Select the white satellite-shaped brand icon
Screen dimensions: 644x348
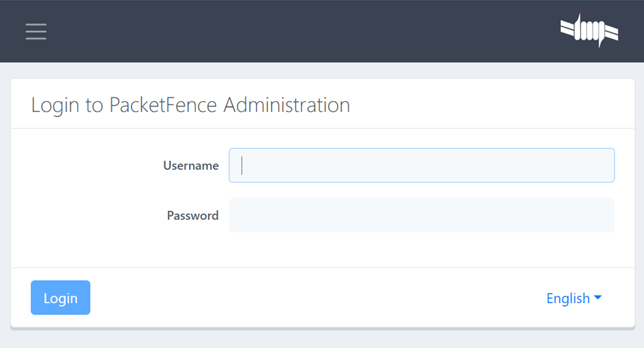(590, 30)
